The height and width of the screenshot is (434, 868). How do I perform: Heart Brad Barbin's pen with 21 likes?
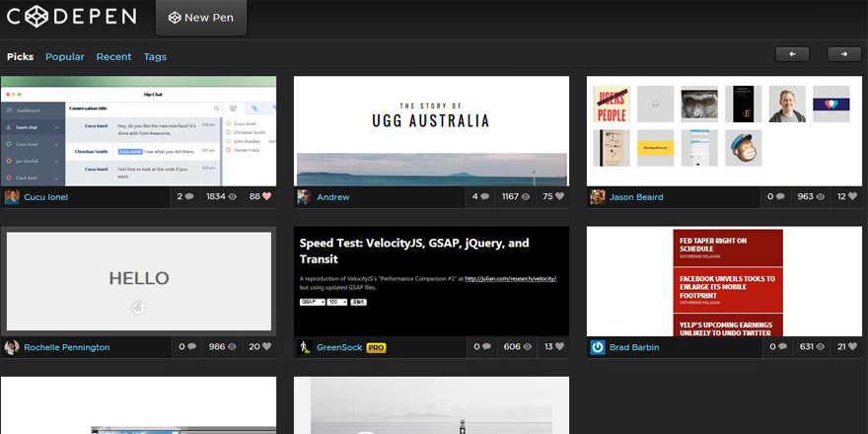pos(852,346)
